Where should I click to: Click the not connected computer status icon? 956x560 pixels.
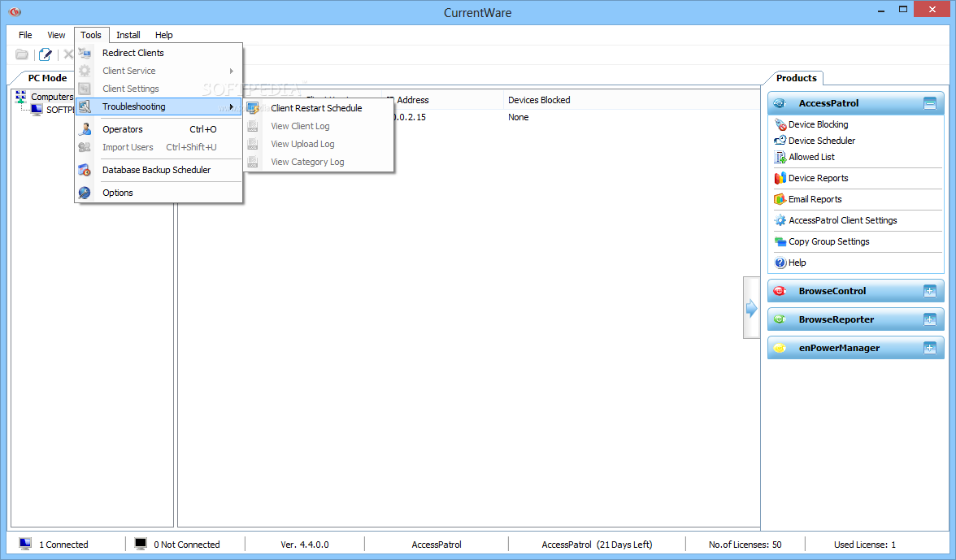tap(140, 545)
